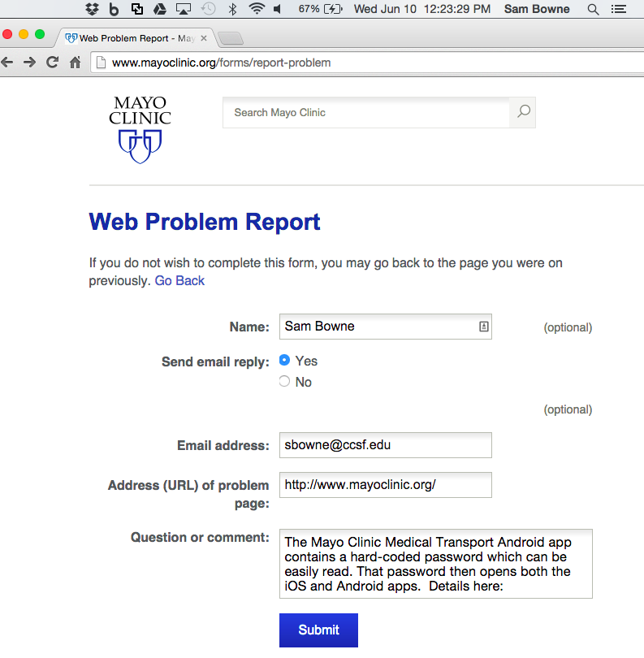Click the Name input field

click(385, 327)
